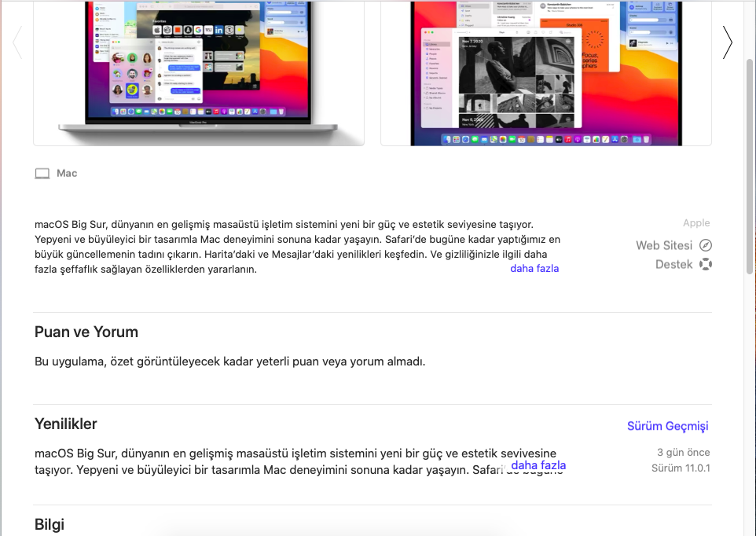
Task: Click the Puan ve Yorum heading
Action: (x=86, y=332)
